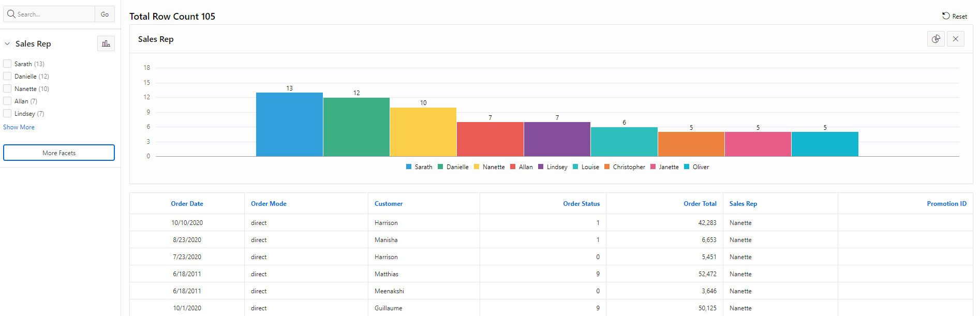The height and width of the screenshot is (316, 980).
Task: Select the teal Louise bar
Action: tap(624, 142)
